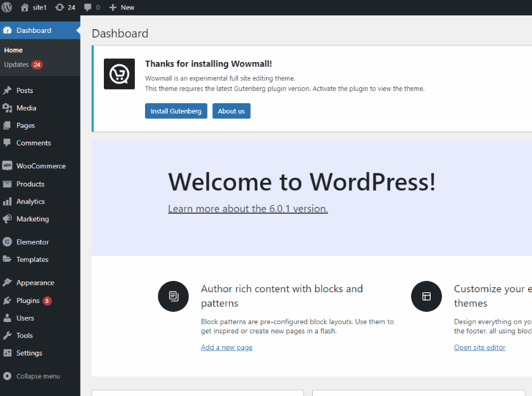
Task: Follow the Open site editor link
Action: 480,347
